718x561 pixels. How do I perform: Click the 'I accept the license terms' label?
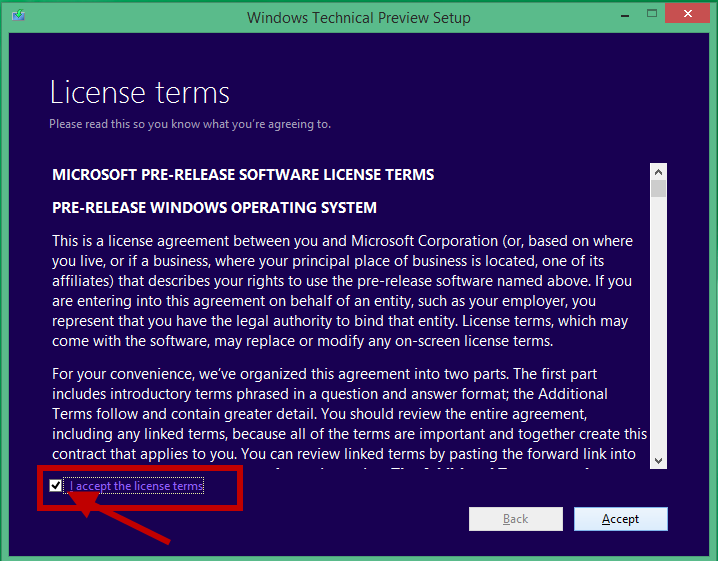click(x=136, y=486)
